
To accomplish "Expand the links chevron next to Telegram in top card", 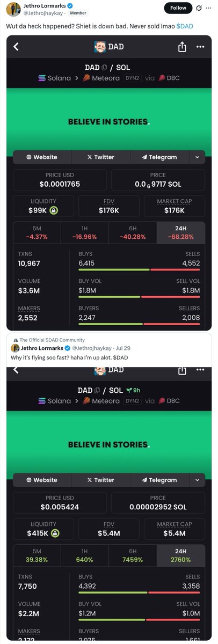I will click(x=197, y=157).
